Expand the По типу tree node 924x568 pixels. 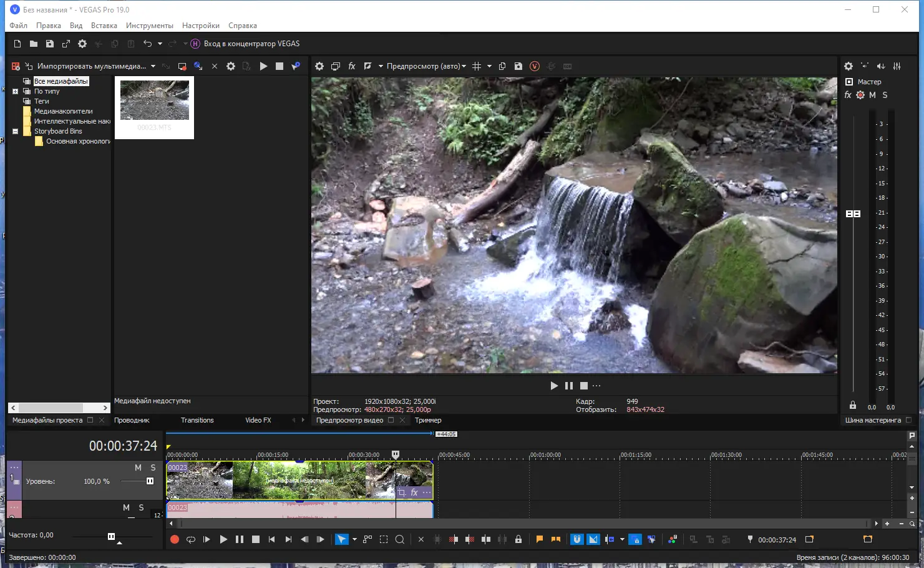click(16, 91)
